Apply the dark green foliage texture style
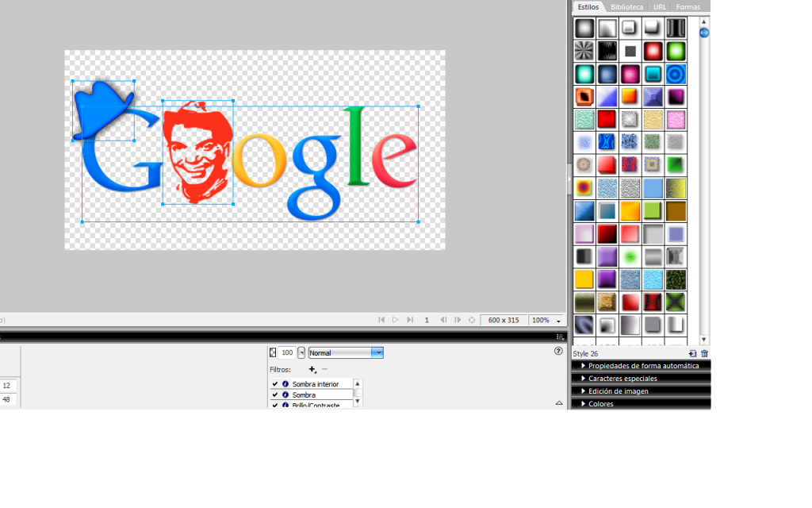 click(676, 279)
